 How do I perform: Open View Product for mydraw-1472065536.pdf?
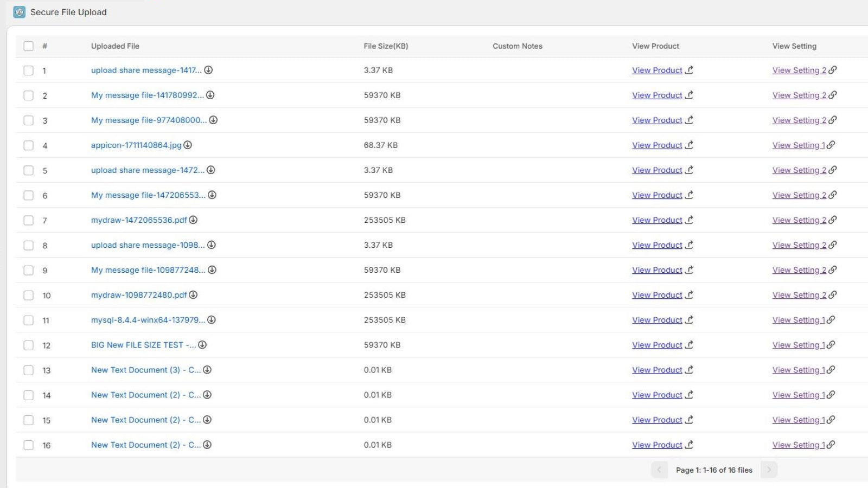(657, 220)
